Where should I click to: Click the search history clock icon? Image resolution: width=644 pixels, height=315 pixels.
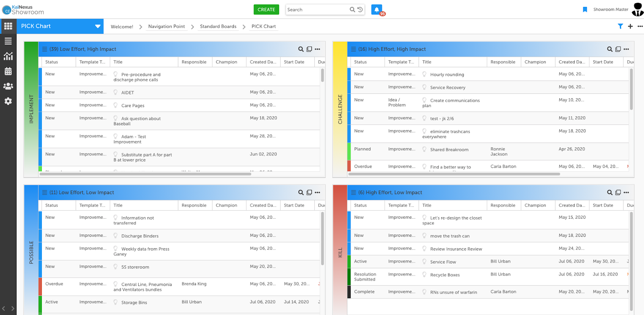(x=360, y=10)
